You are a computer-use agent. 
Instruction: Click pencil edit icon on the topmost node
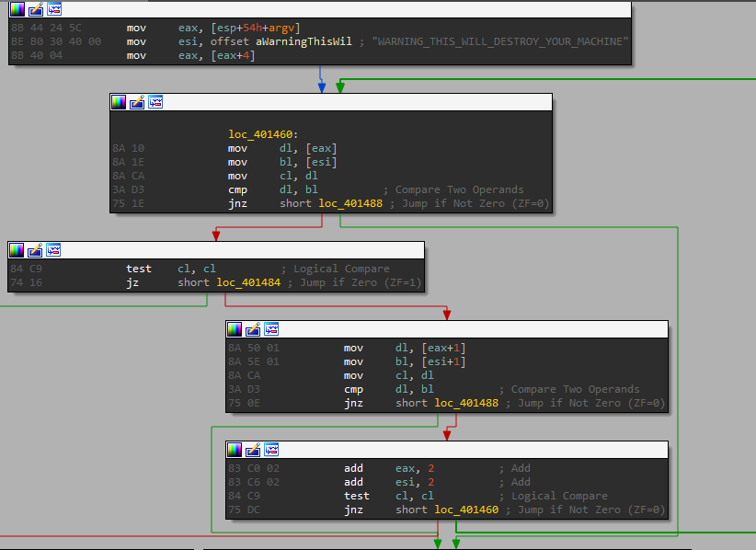point(35,9)
